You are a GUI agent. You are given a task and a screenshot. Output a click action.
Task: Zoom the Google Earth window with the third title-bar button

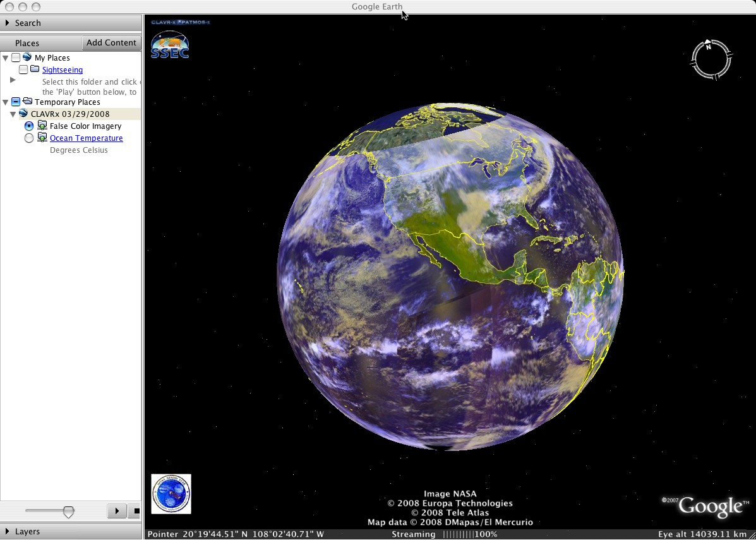point(35,7)
